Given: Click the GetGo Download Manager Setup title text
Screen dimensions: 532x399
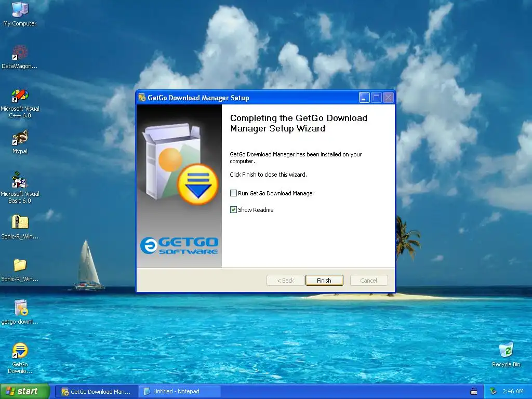Looking at the screenshot, I should pyautogui.click(x=198, y=98).
